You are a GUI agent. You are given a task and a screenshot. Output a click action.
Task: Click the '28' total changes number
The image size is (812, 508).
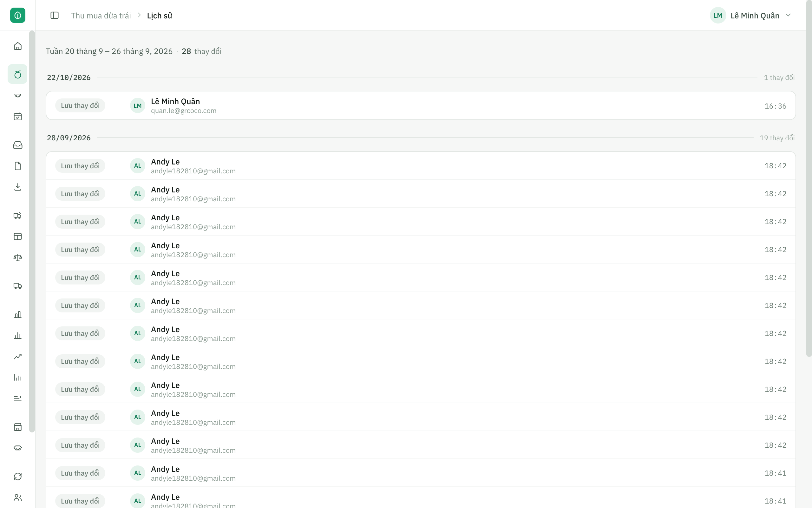pyautogui.click(x=186, y=51)
